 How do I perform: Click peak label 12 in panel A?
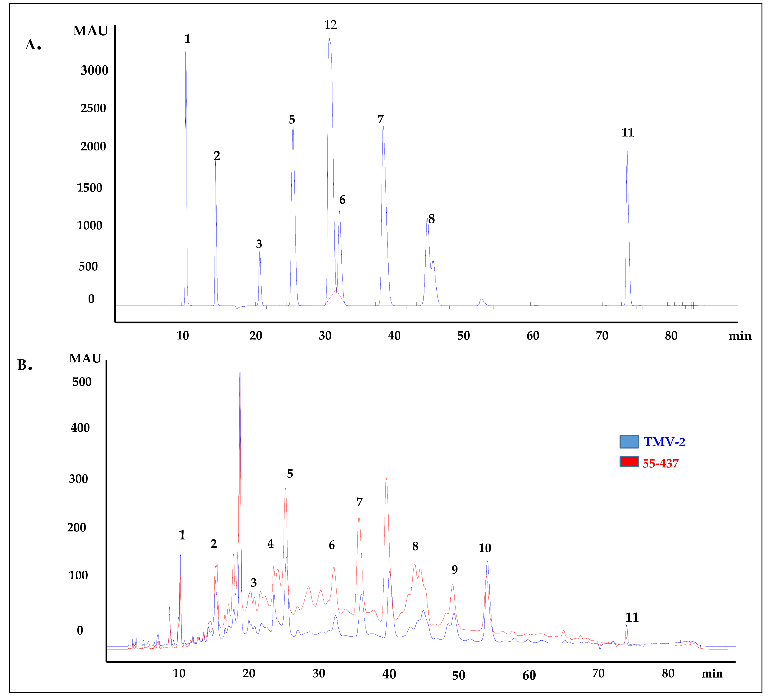(x=330, y=25)
